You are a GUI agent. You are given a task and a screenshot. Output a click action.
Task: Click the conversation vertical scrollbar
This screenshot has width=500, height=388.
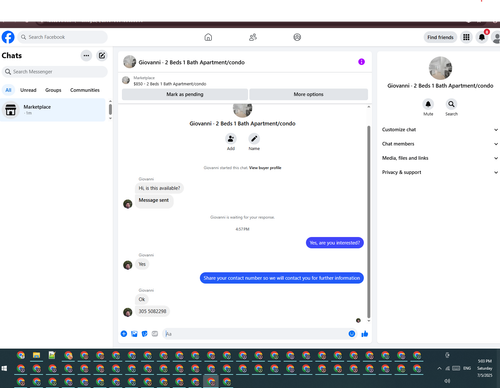coord(369,222)
